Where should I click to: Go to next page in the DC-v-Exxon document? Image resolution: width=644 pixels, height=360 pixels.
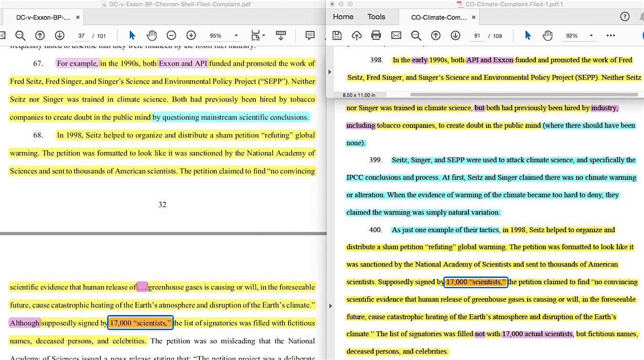60,36
